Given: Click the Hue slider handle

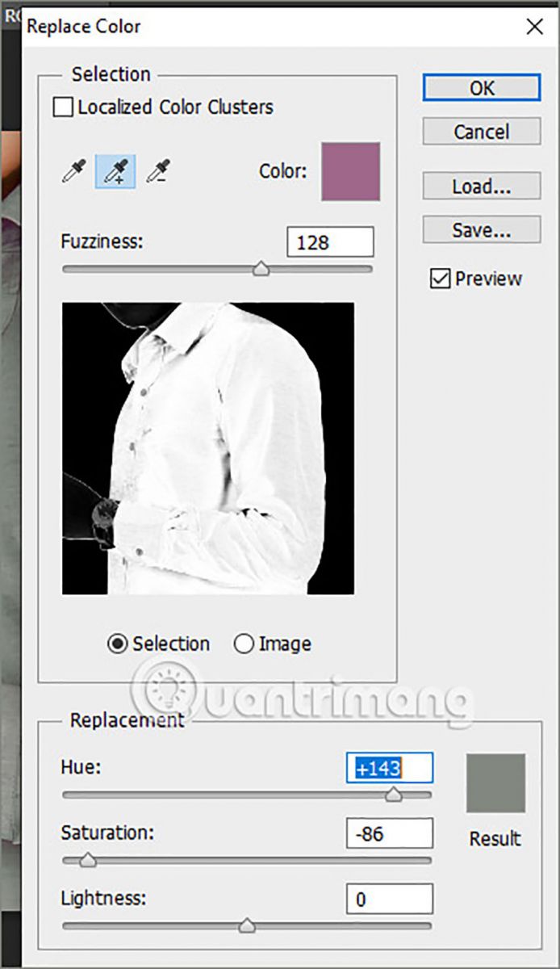Looking at the screenshot, I should point(394,795).
